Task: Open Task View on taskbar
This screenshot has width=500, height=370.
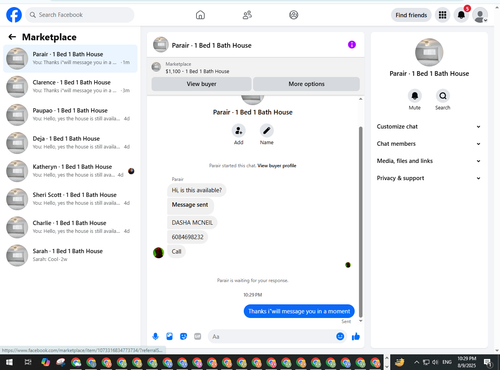Action: pos(28,362)
